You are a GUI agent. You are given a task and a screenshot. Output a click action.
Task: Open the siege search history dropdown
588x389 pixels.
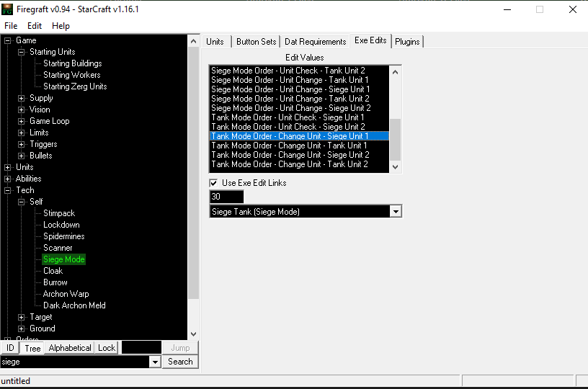click(x=155, y=362)
